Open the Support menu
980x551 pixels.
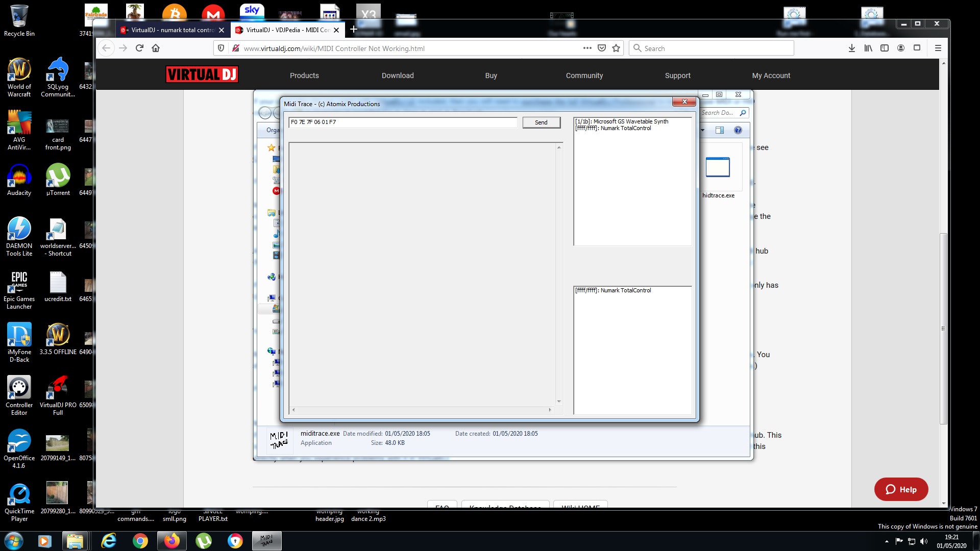(x=678, y=76)
